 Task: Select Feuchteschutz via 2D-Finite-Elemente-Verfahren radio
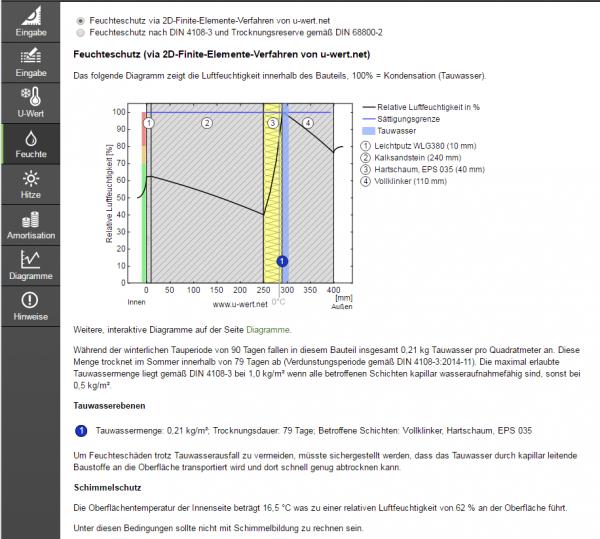tap(81, 20)
